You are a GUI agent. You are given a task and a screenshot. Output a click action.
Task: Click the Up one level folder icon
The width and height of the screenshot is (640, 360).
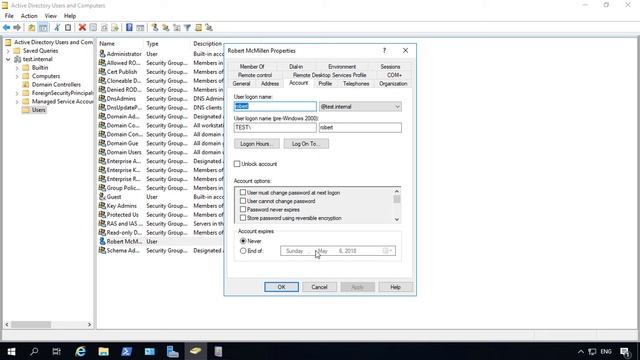pyautogui.click(x=31, y=27)
